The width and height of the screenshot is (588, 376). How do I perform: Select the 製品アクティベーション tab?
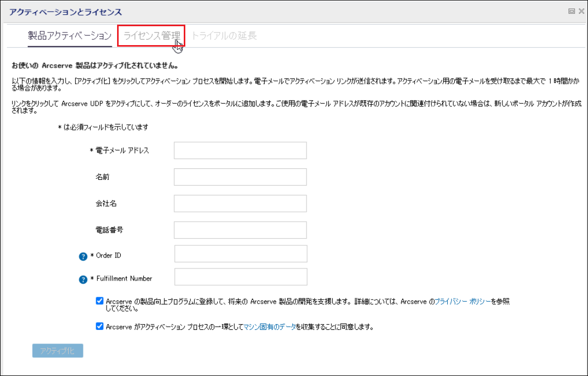tap(69, 36)
